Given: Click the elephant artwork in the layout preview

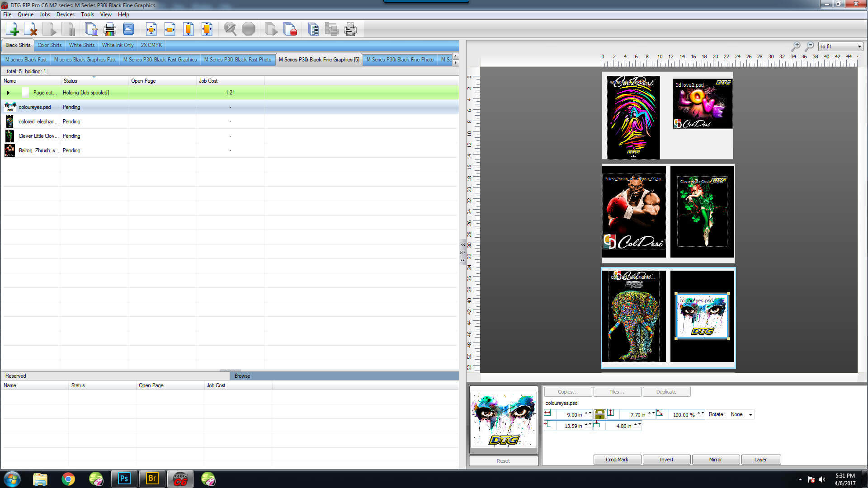Looking at the screenshot, I should coord(633,316).
